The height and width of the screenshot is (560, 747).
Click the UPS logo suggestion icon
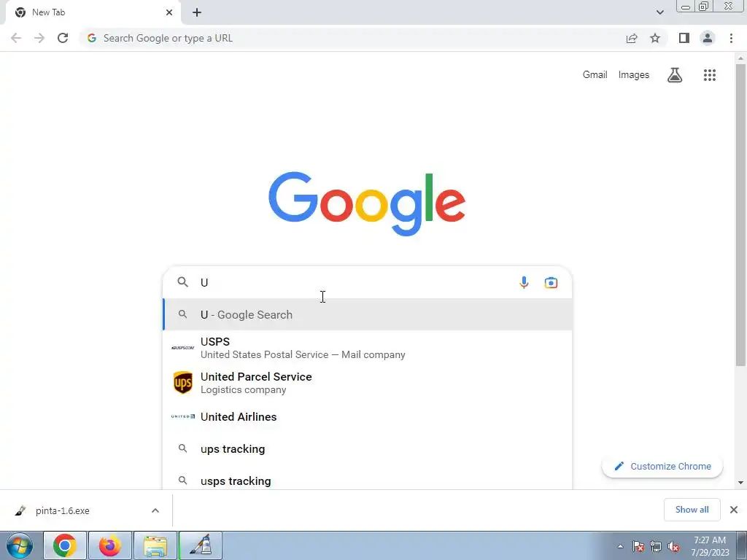tap(183, 382)
